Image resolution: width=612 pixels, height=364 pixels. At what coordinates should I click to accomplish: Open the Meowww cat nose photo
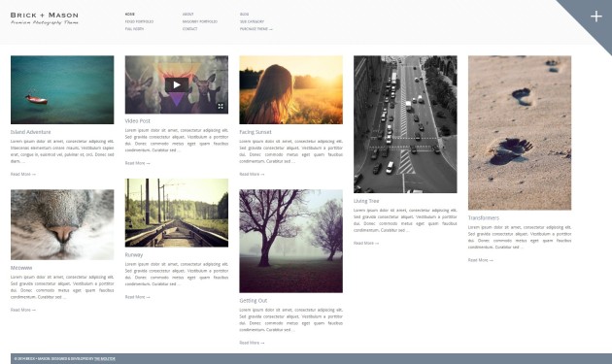62,225
